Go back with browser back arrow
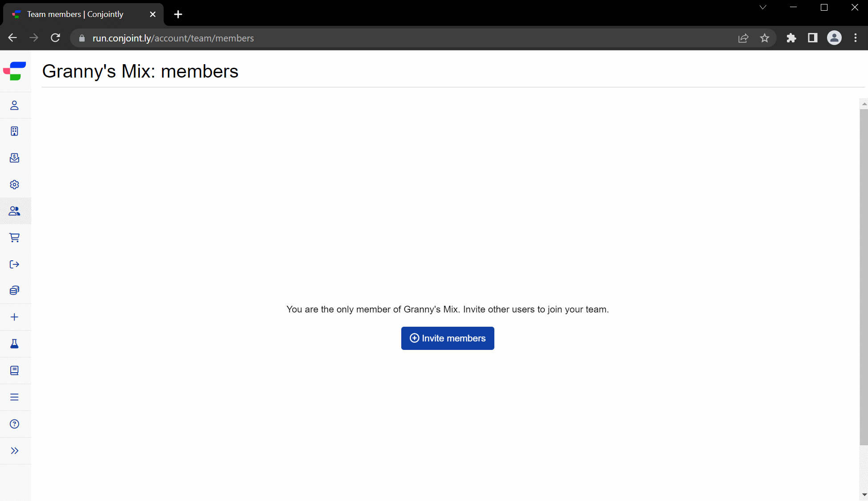 (x=12, y=38)
